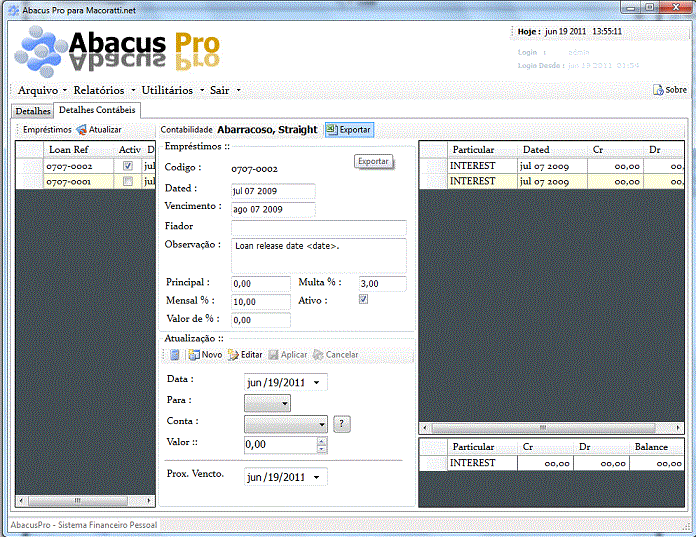The height and width of the screenshot is (537, 696).
Task: Open the Arquivo menu
Action: click(x=38, y=90)
